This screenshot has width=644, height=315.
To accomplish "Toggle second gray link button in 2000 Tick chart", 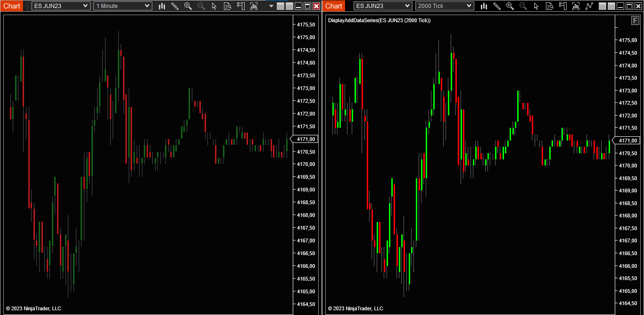I will pyautogui.click(x=611, y=6).
